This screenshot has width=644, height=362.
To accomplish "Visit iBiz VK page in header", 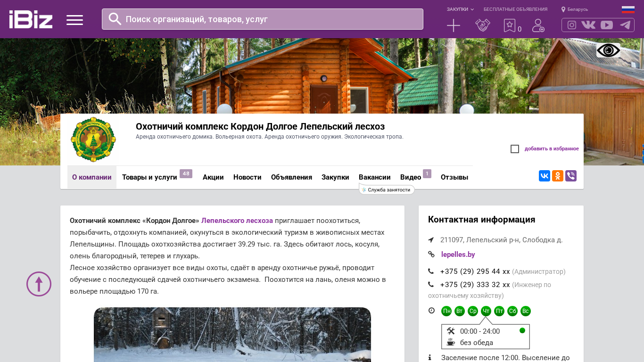I will click(x=588, y=25).
